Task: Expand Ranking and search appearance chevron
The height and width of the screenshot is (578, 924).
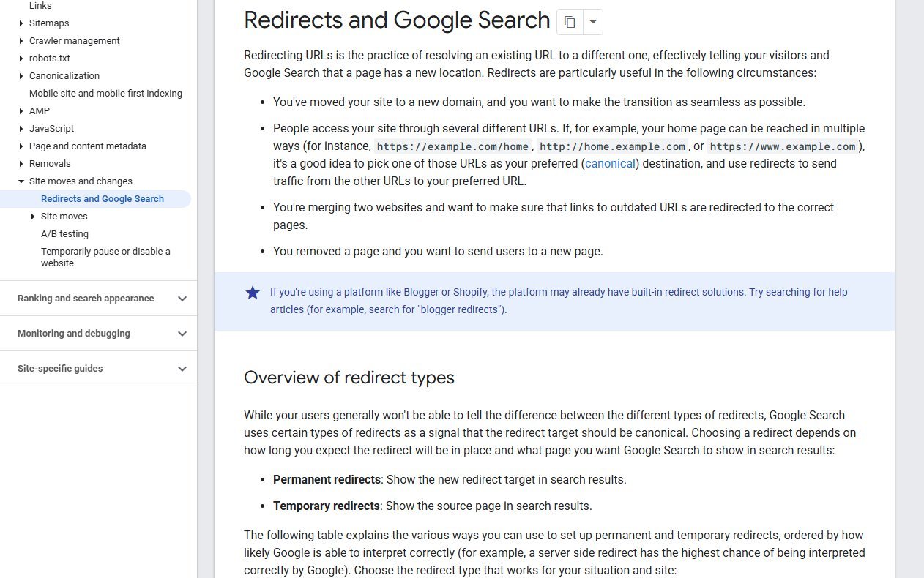Action: (182, 299)
